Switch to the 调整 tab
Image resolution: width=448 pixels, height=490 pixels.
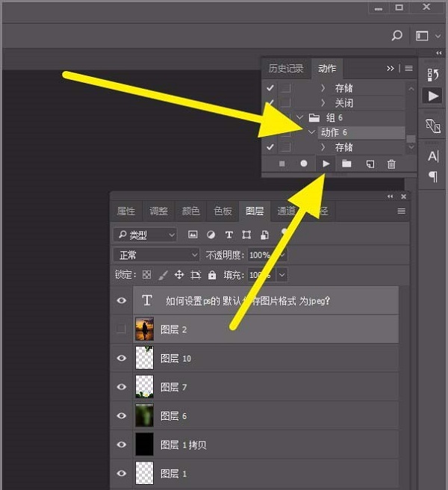click(x=158, y=211)
